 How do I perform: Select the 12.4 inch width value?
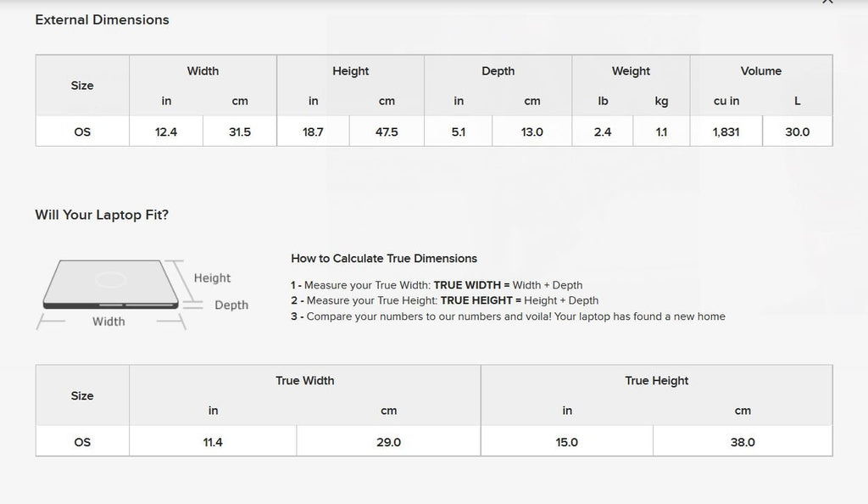pos(166,132)
